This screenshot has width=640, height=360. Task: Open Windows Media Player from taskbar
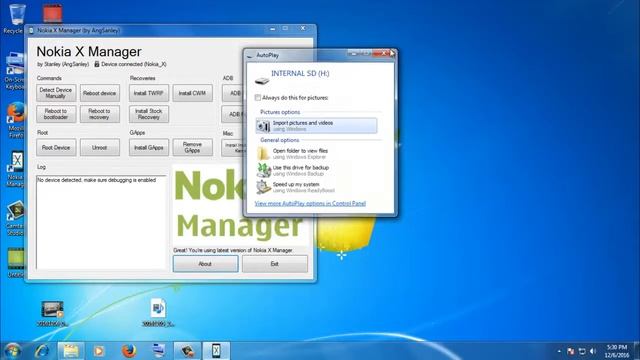(99, 351)
